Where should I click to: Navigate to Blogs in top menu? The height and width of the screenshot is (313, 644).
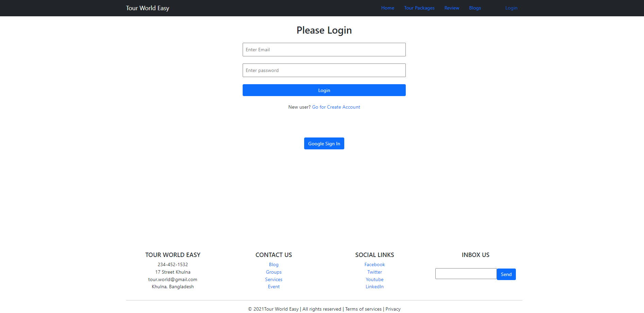click(x=475, y=8)
